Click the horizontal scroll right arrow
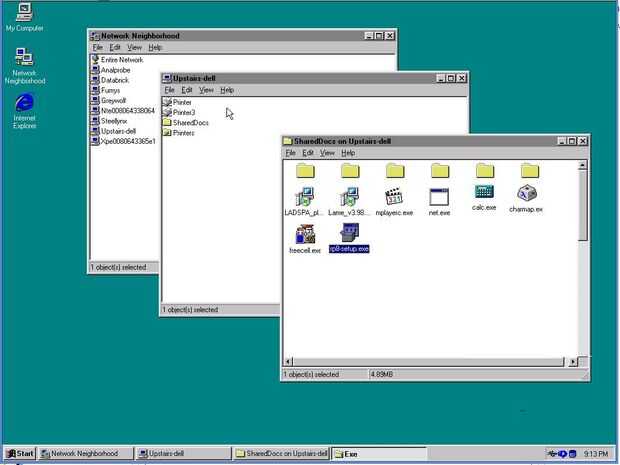 tap(573, 361)
